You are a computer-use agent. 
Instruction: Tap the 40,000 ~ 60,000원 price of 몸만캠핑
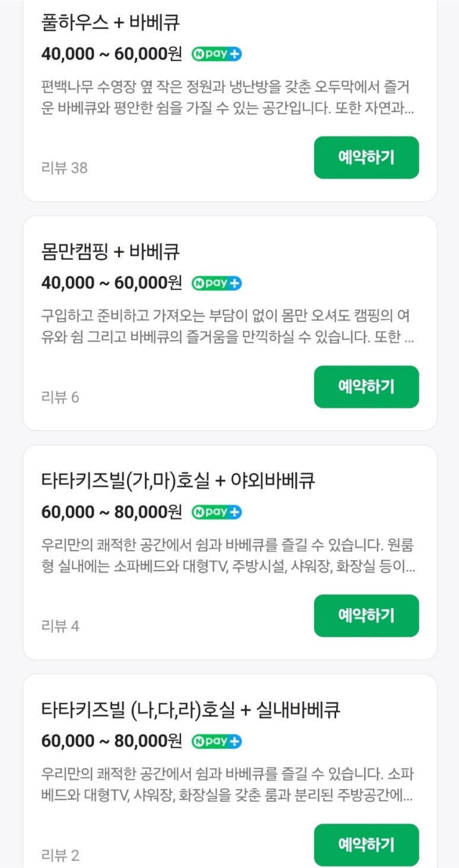112,283
